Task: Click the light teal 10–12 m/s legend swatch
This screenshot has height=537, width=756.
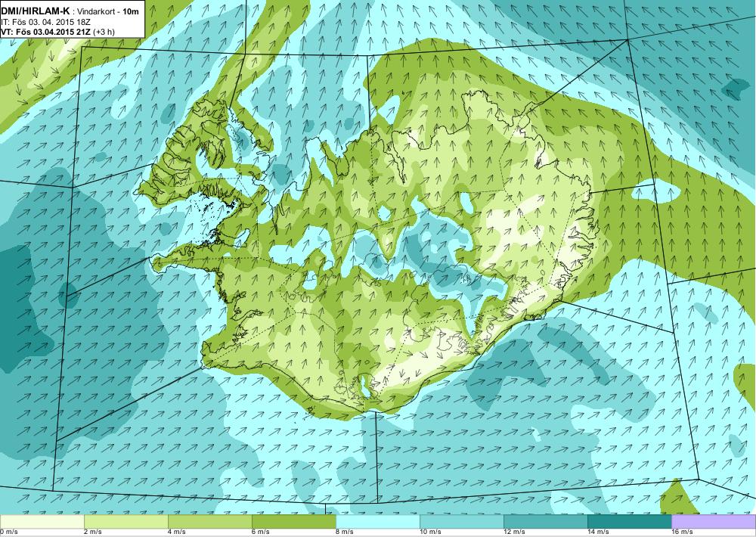Action: pyautogui.click(x=462, y=522)
